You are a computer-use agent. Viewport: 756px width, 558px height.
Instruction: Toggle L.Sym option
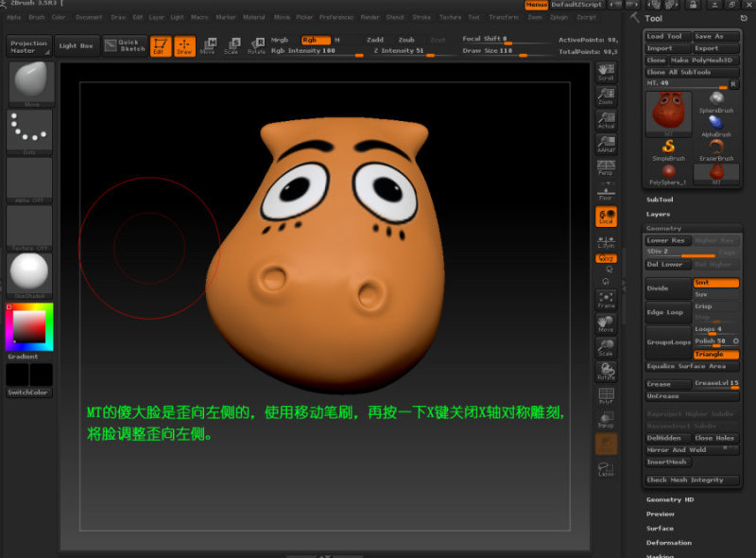pyautogui.click(x=606, y=242)
